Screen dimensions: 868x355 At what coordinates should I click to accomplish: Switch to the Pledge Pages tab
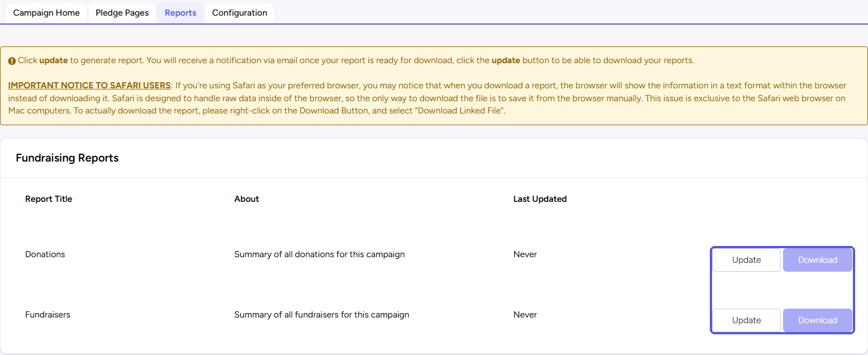(x=122, y=13)
